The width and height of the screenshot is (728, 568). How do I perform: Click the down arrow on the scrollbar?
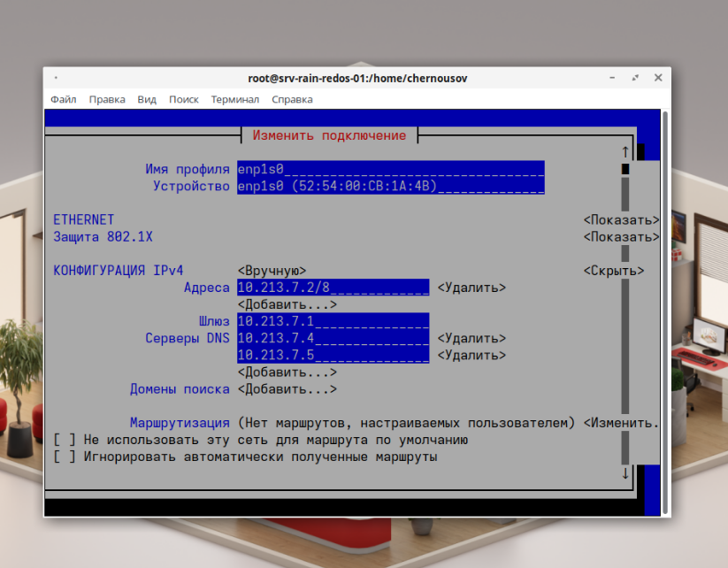pos(625,473)
